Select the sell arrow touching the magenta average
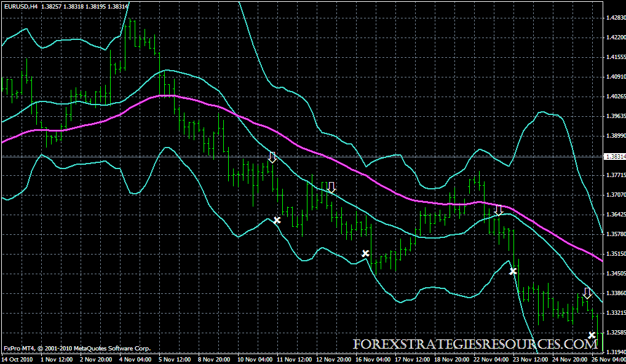The width and height of the screenshot is (626, 364). point(498,210)
